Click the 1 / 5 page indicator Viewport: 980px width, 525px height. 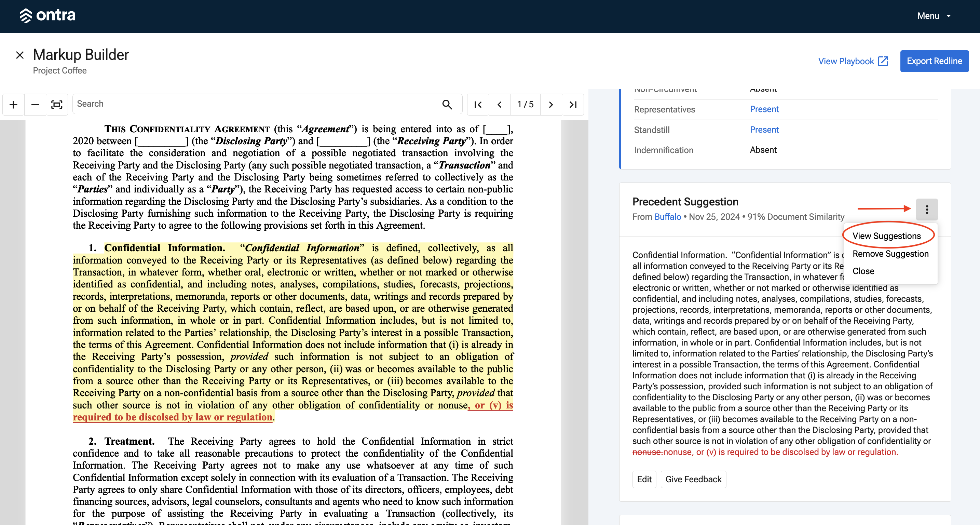click(526, 104)
